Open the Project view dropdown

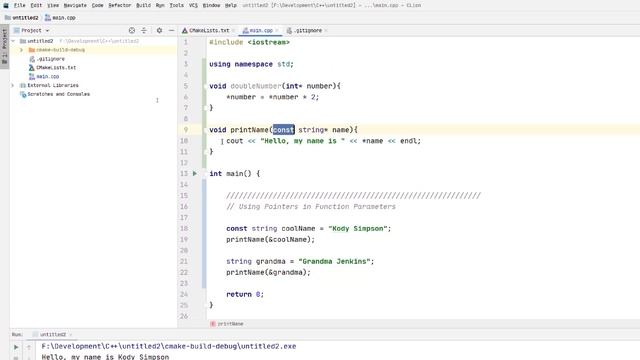32,30
